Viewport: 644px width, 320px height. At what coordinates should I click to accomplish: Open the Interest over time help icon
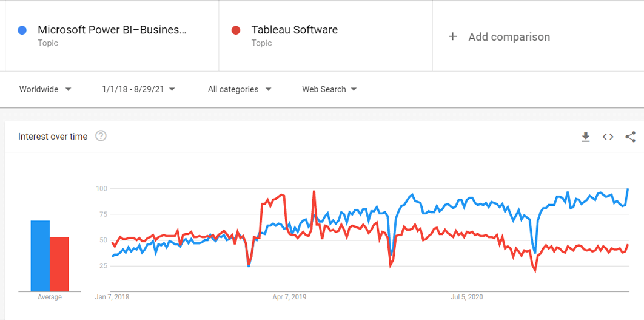(x=101, y=136)
